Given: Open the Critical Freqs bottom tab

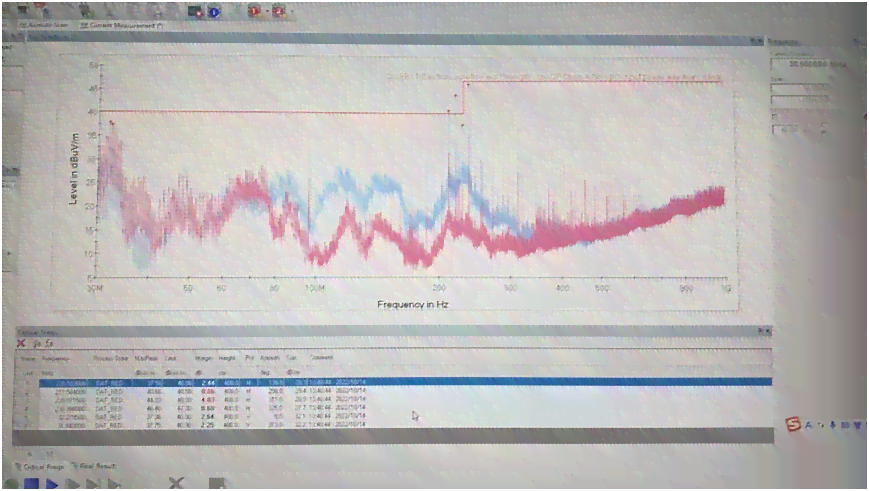Looking at the screenshot, I should (x=39, y=467).
